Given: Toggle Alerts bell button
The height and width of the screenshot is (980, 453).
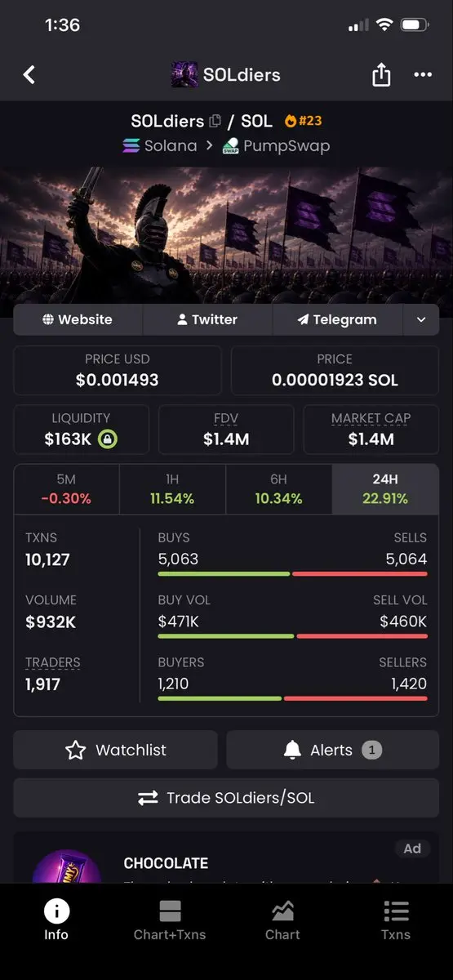Looking at the screenshot, I should (332, 750).
